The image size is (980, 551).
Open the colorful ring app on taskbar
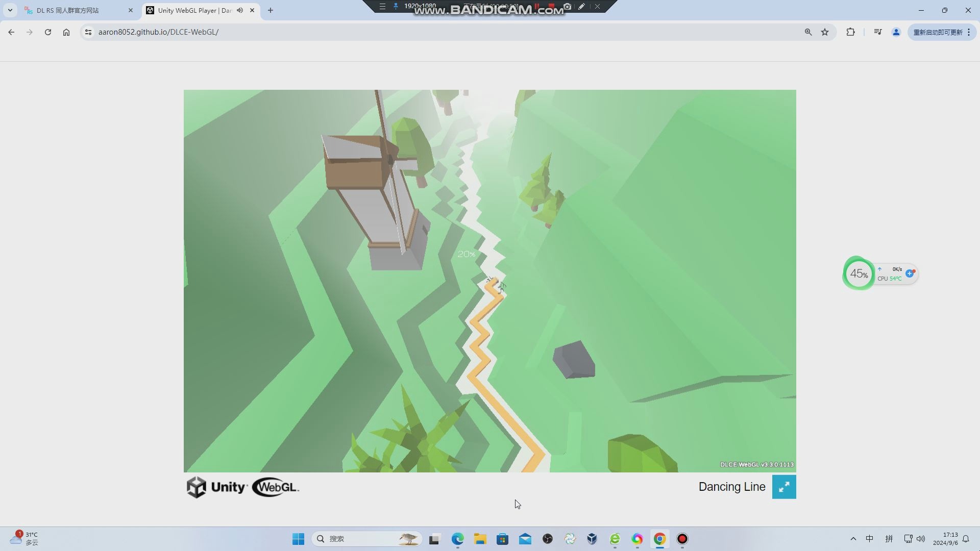[x=638, y=539]
